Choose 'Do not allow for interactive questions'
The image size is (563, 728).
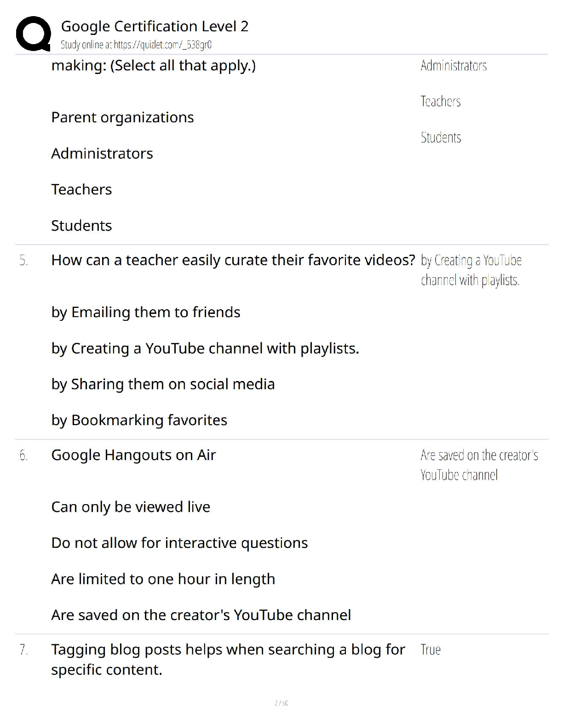tap(179, 543)
